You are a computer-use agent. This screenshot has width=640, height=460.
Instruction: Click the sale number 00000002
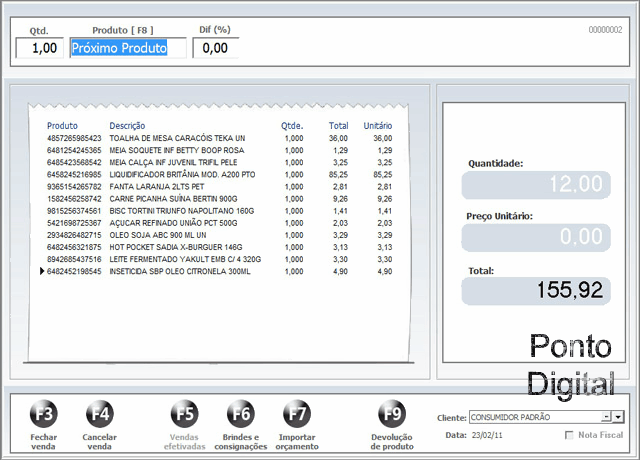point(605,30)
